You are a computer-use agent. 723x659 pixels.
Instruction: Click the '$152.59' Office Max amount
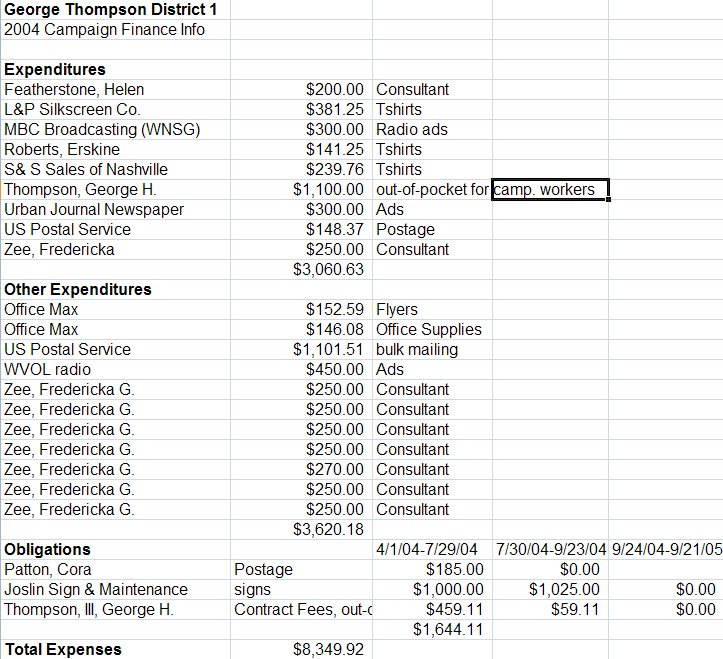point(302,309)
